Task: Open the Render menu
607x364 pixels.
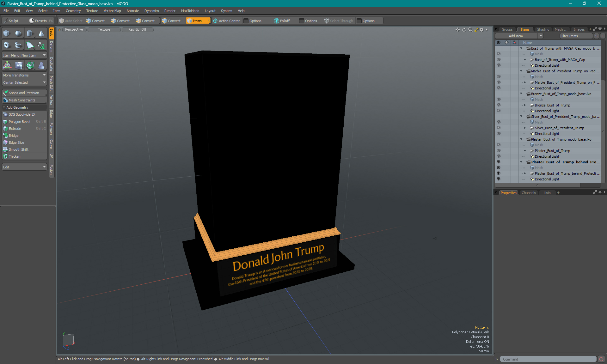Action: [x=170, y=11]
